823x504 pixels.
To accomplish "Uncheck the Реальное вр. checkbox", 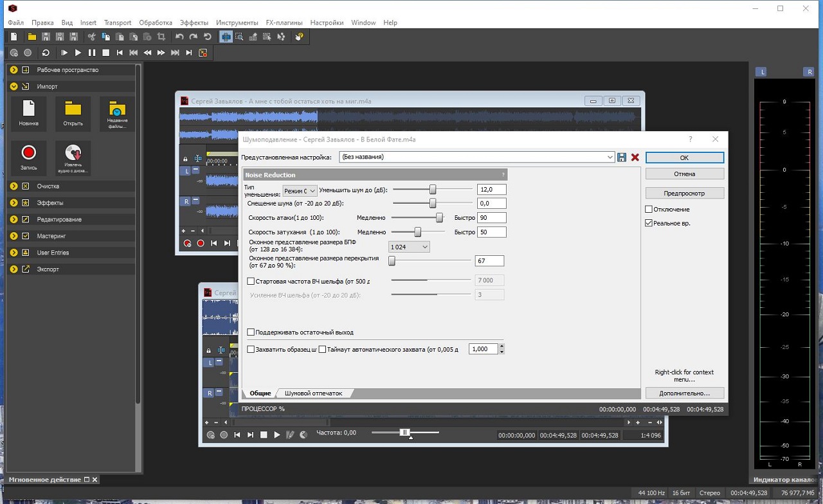I will 649,223.
